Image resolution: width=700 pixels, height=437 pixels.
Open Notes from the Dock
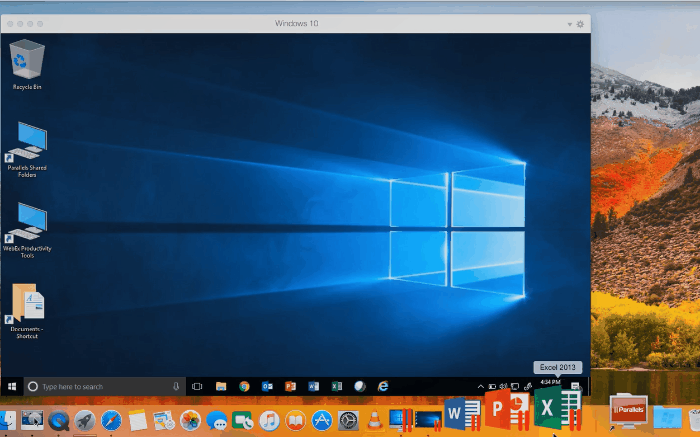click(x=138, y=420)
